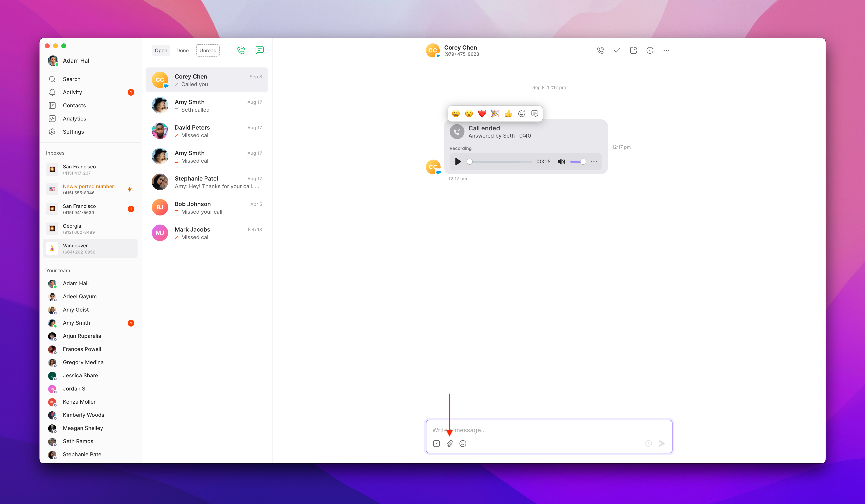Open the add reaction emoji picker
This screenshot has width=865, height=504.
[x=522, y=114]
